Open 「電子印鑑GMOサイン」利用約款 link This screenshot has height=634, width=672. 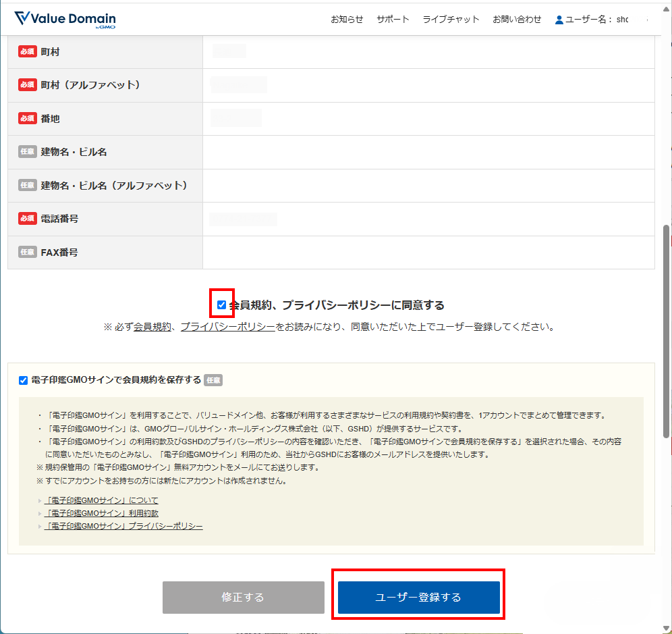pos(101,513)
